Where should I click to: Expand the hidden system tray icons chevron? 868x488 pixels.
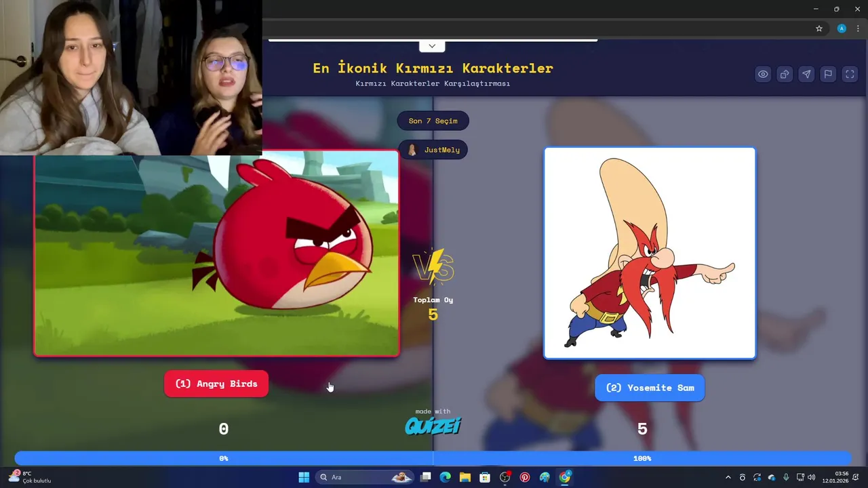(728, 477)
